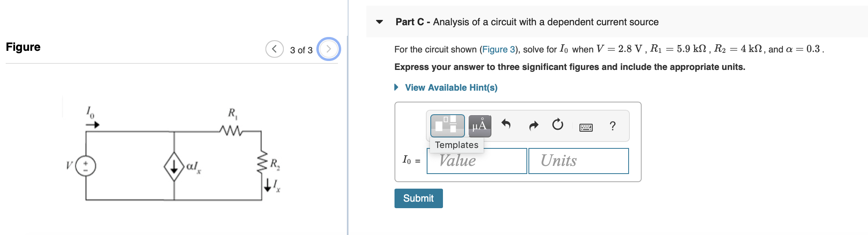Image resolution: width=868 pixels, height=235 pixels.
Task: Click the reset answer icon
Action: pyautogui.click(x=557, y=125)
